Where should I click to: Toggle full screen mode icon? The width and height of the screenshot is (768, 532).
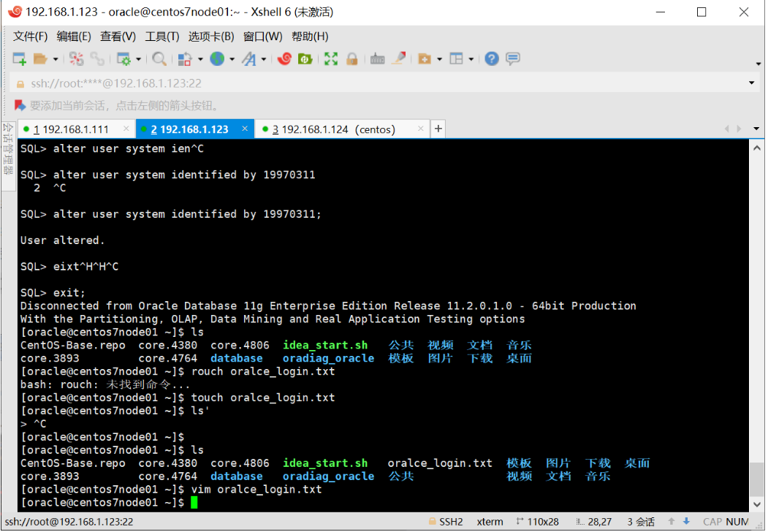click(x=330, y=58)
